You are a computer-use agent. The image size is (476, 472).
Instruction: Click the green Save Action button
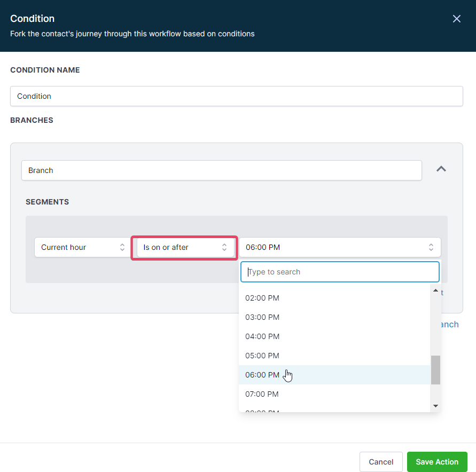pos(436,462)
